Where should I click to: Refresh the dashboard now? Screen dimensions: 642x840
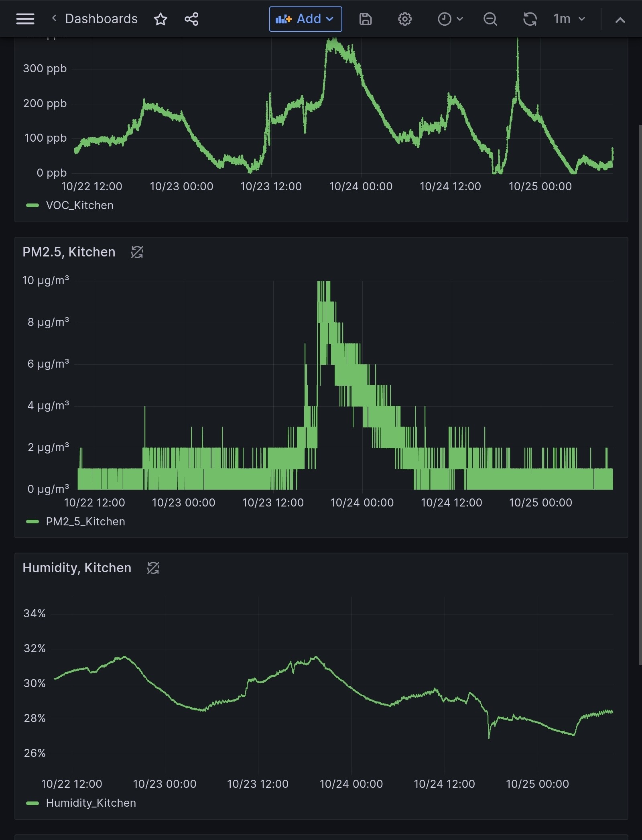(x=530, y=19)
